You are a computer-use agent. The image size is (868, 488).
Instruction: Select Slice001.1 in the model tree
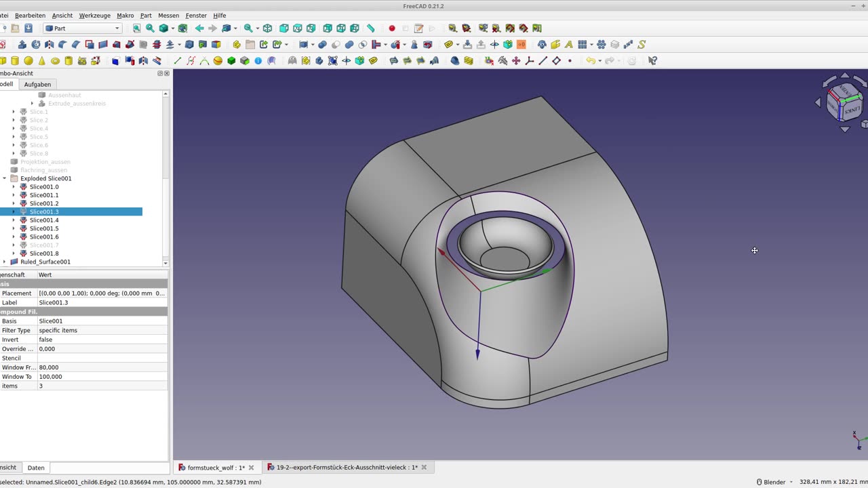pos(44,195)
